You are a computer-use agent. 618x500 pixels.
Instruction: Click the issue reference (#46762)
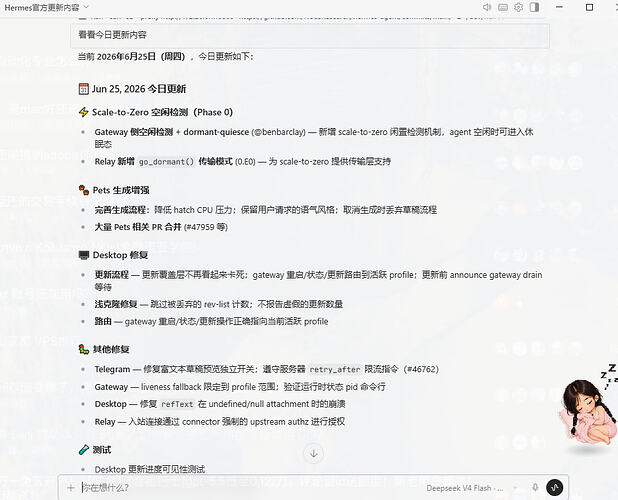click(421, 369)
